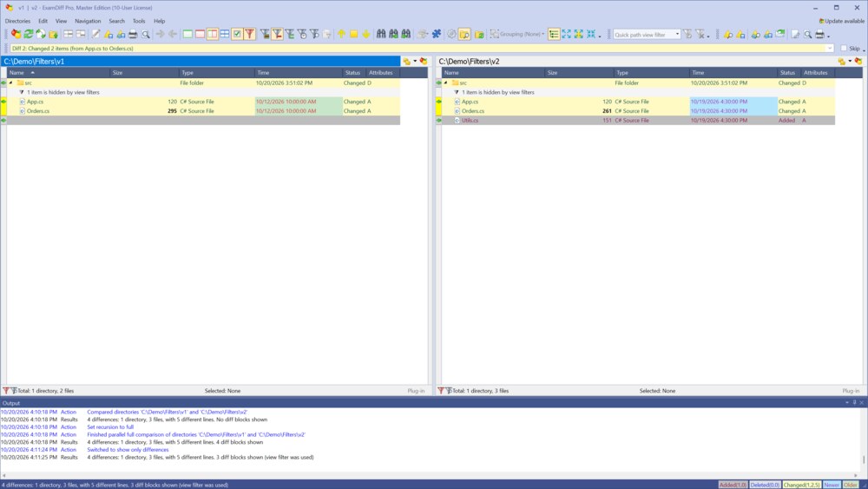
Task: Click the blue collapse-all arrows icon
Action: coord(591,35)
